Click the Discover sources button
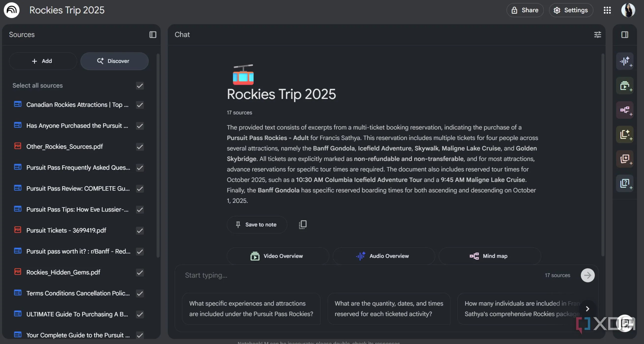The width and height of the screenshot is (644, 344). [114, 61]
